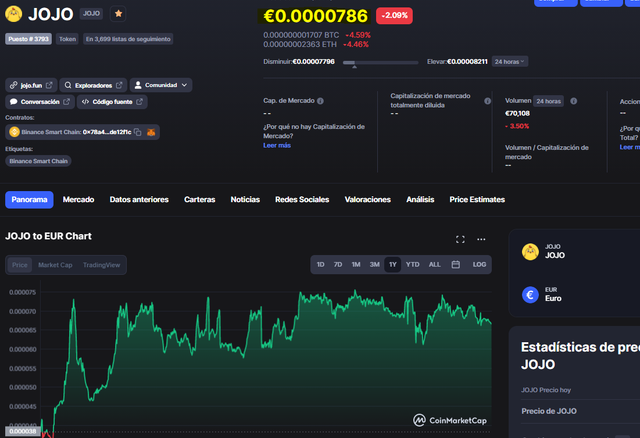Screen dimensions: 640x438
Task: Expand chart to fullscreen
Action: click(460, 240)
